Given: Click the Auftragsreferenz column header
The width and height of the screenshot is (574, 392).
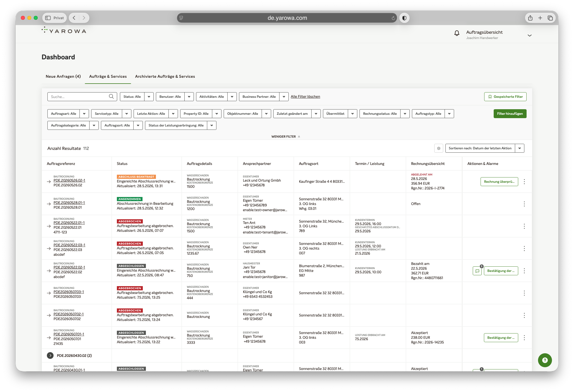Looking at the screenshot, I should [61, 164].
